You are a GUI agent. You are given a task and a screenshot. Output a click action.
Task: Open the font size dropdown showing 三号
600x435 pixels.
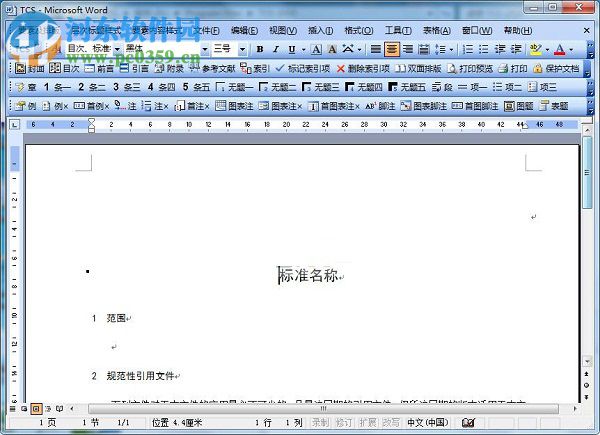[x=242, y=49]
